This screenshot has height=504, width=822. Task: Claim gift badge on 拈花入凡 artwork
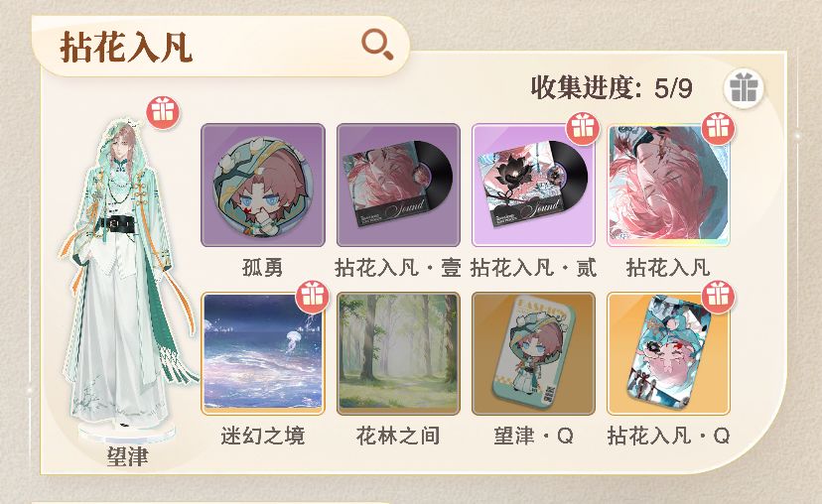click(718, 129)
